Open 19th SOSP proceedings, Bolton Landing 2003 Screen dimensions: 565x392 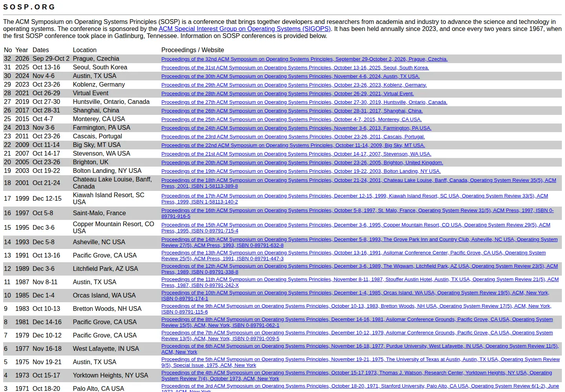point(301,171)
